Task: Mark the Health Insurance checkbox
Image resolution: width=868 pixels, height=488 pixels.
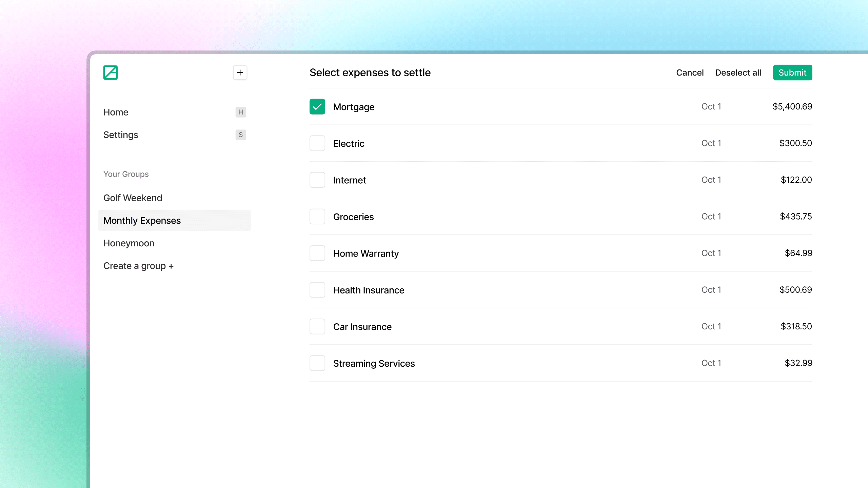Action: 317,290
